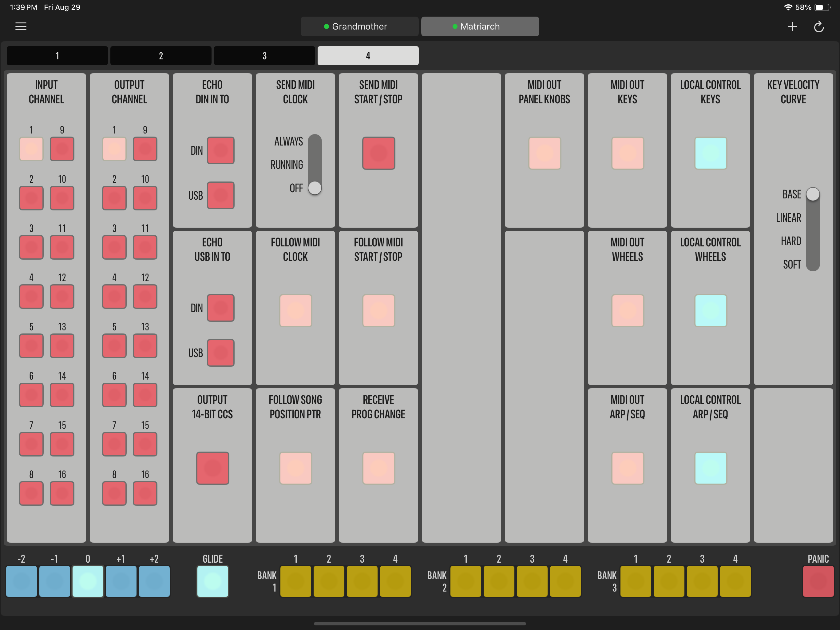Click the refresh arrow icon
This screenshot has height=630, width=840.
[819, 26]
